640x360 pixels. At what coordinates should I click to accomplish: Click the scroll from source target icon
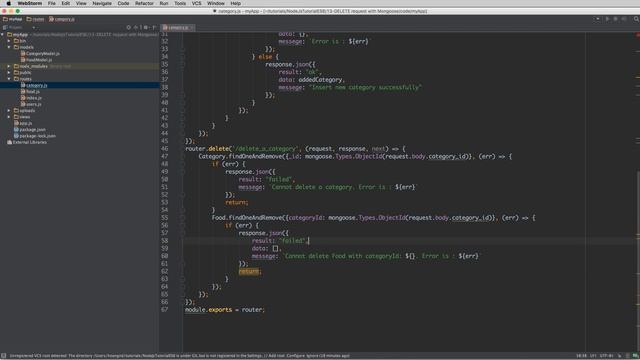coord(129,27)
